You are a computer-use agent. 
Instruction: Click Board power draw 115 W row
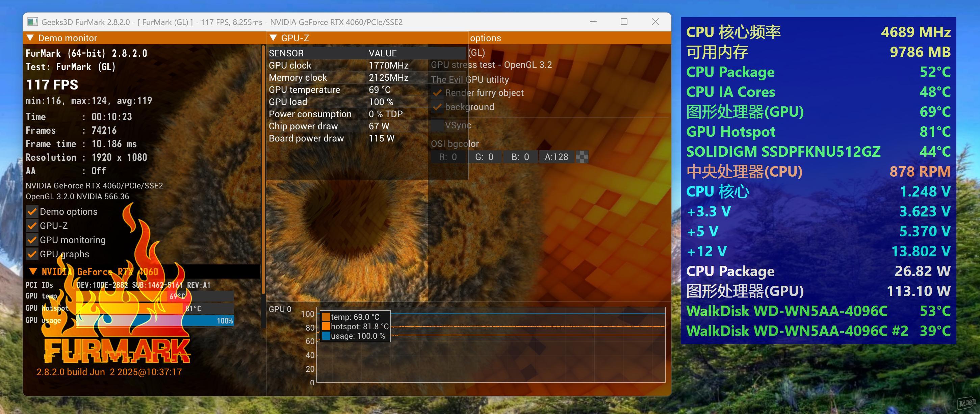click(367, 138)
